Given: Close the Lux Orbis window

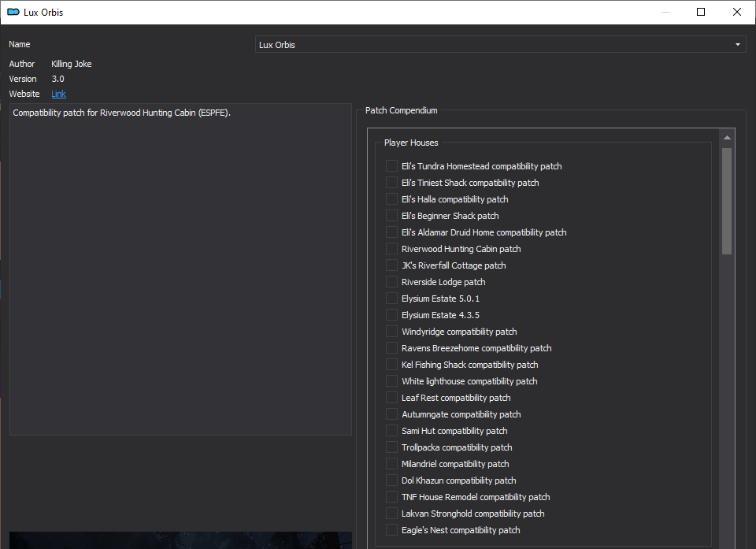Looking at the screenshot, I should click(x=737, y=12).
